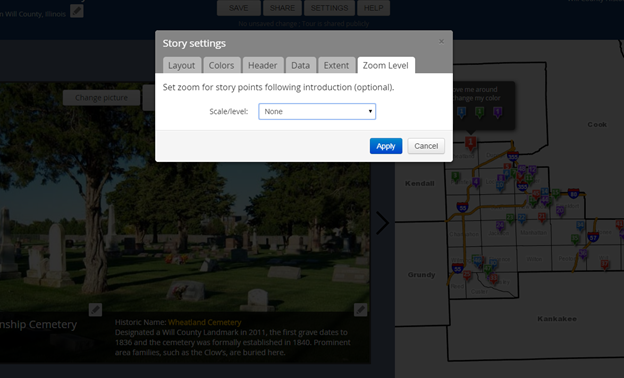Switch to the Extent tab

pos(336,65)
